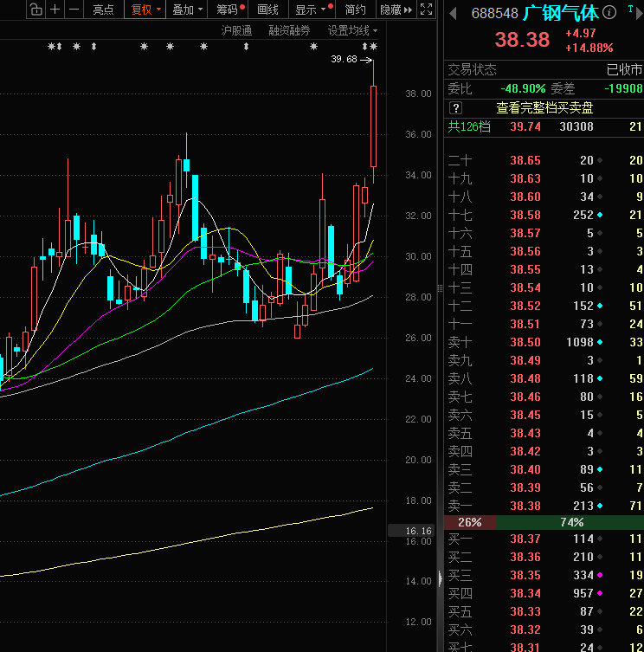Click percentage change +14.88%
644x652 pixels.
[589, 48]
